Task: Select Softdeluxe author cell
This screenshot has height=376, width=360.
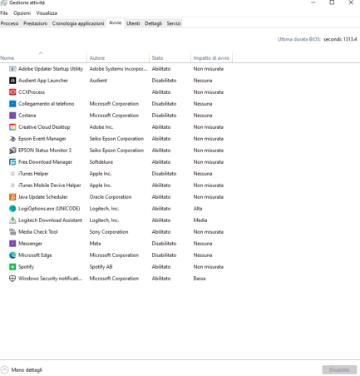Action: (x=101, y=162)
